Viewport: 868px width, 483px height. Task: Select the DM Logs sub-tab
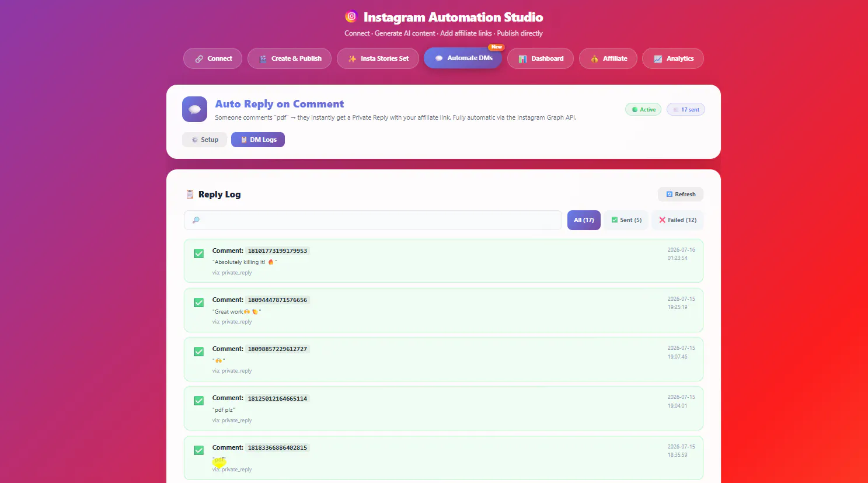coord(258,140)
